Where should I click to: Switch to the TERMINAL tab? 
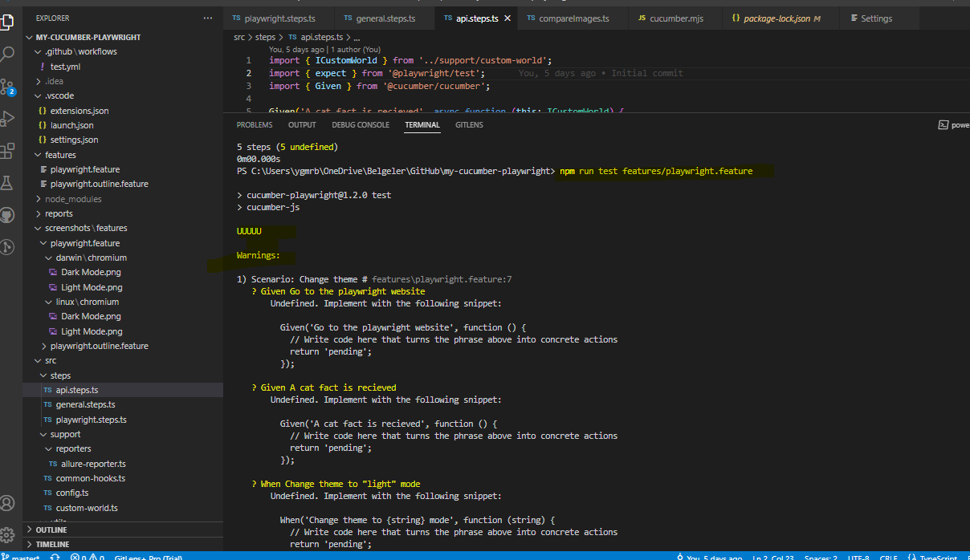click(422, 124)
